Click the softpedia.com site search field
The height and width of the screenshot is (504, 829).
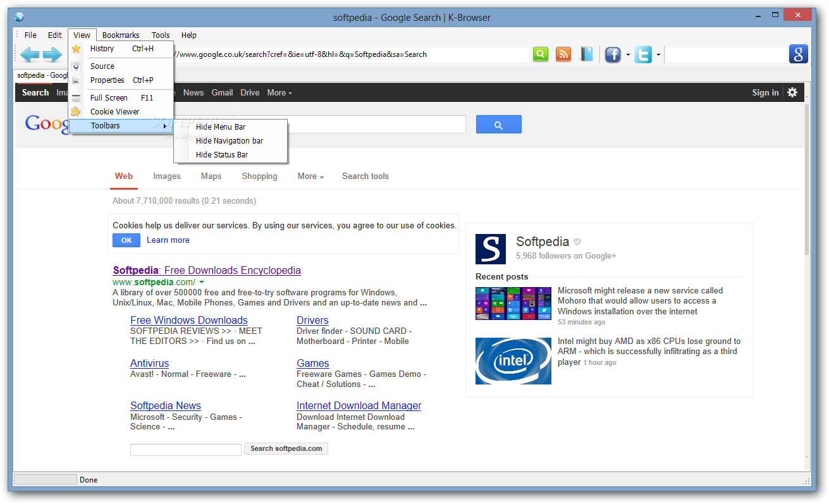coord(186,450)
